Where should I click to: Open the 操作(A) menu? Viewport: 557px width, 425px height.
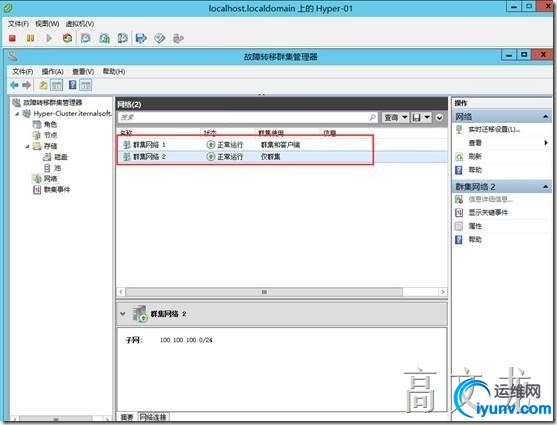pos(53,71)
